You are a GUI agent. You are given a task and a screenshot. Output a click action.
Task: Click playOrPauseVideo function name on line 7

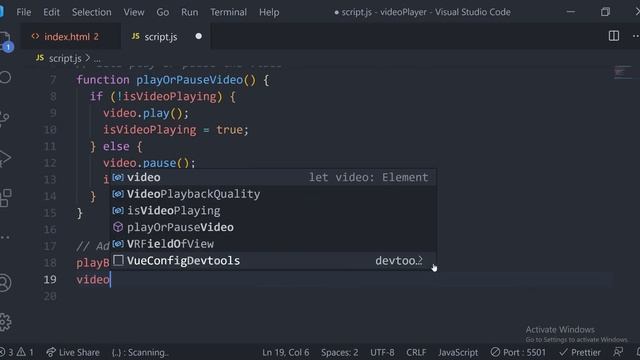189,80
